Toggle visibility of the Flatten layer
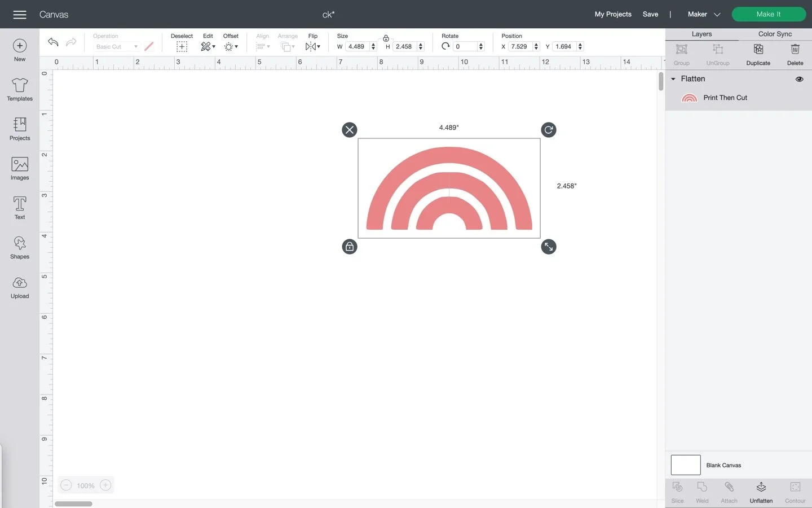This screenshot has height=508, width=812. (799, 79)
